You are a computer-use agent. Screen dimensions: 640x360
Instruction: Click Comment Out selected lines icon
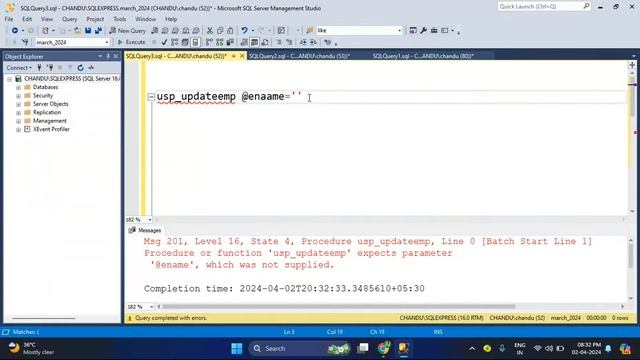pos(279,42)
